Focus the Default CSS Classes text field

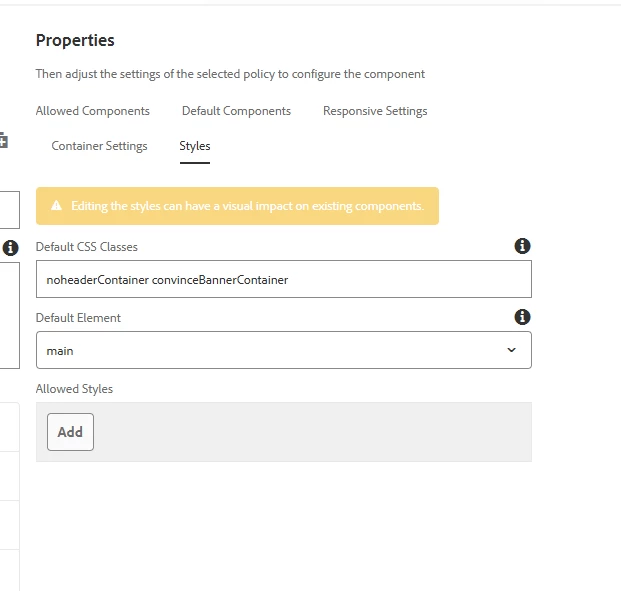[283, 280]
